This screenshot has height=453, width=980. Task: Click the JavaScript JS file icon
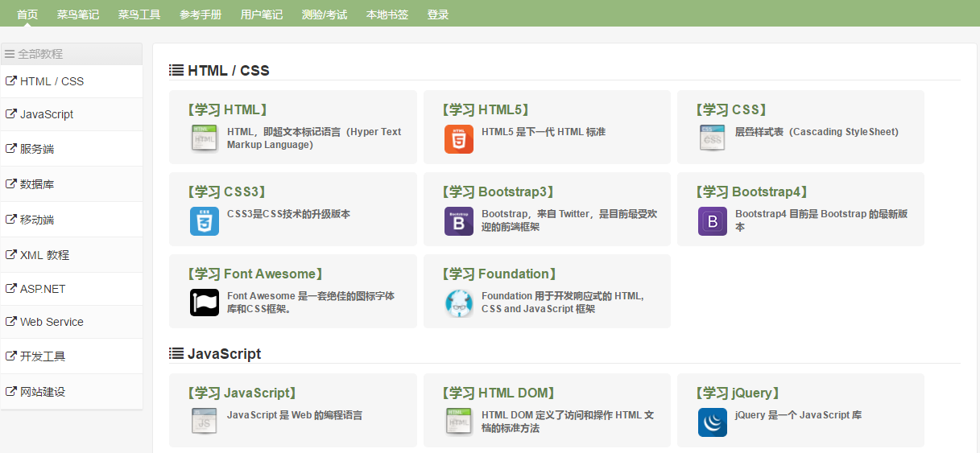tap(205, 422)
